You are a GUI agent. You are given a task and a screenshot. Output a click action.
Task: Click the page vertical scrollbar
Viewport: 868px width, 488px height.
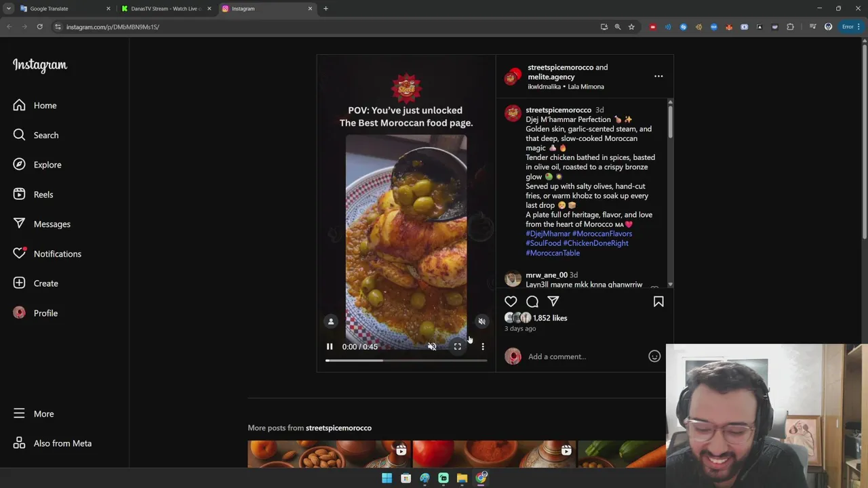(x=864, y=142)
